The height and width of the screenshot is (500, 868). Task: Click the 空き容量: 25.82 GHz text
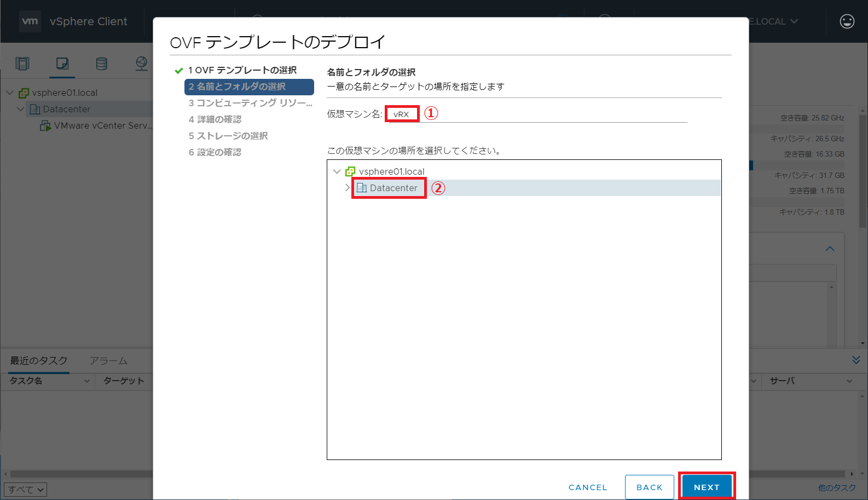pyautogui.click(x=812, y=118)
